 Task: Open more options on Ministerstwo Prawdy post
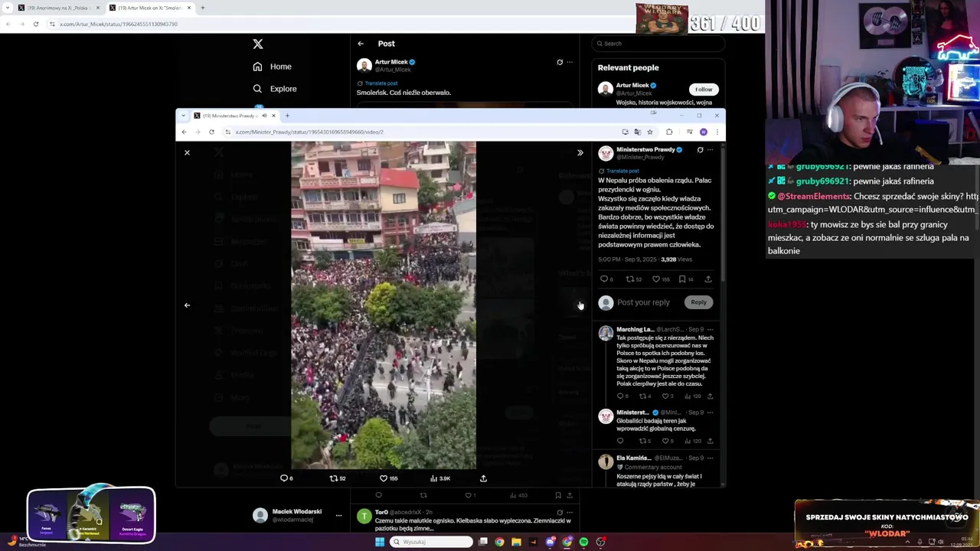710,150
